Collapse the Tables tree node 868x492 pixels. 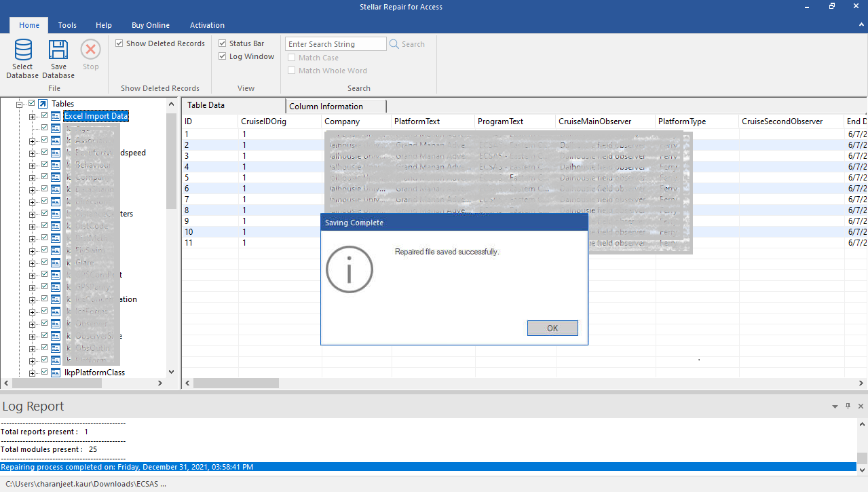pos(20,104)
